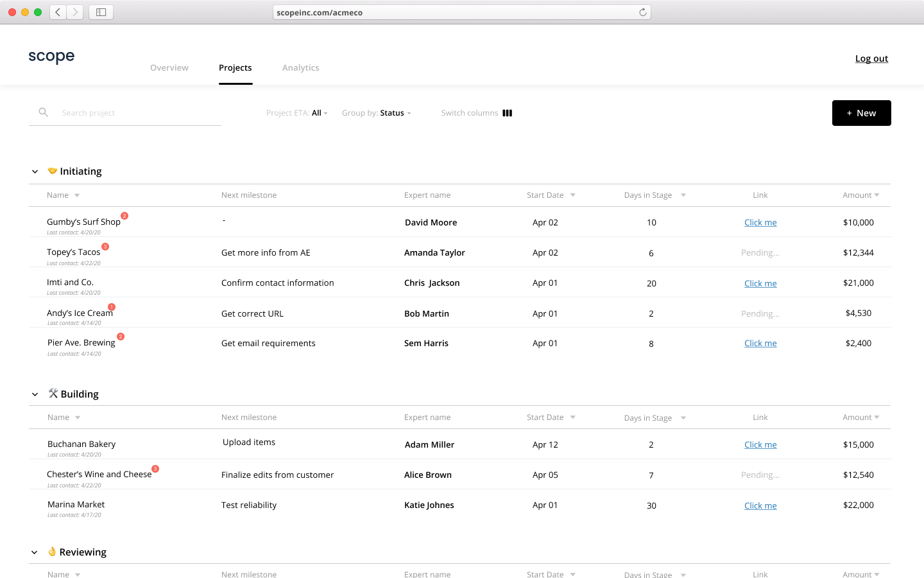The height and width of the screenshot is (578, 924).
Task: Switch to the Overview tab
Action: pyautogui.click(x=169, y=67)
